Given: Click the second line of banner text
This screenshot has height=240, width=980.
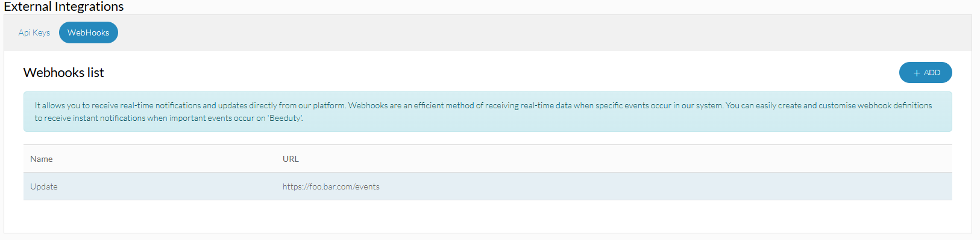Looking at the screenshot, I should click(169, 118).
